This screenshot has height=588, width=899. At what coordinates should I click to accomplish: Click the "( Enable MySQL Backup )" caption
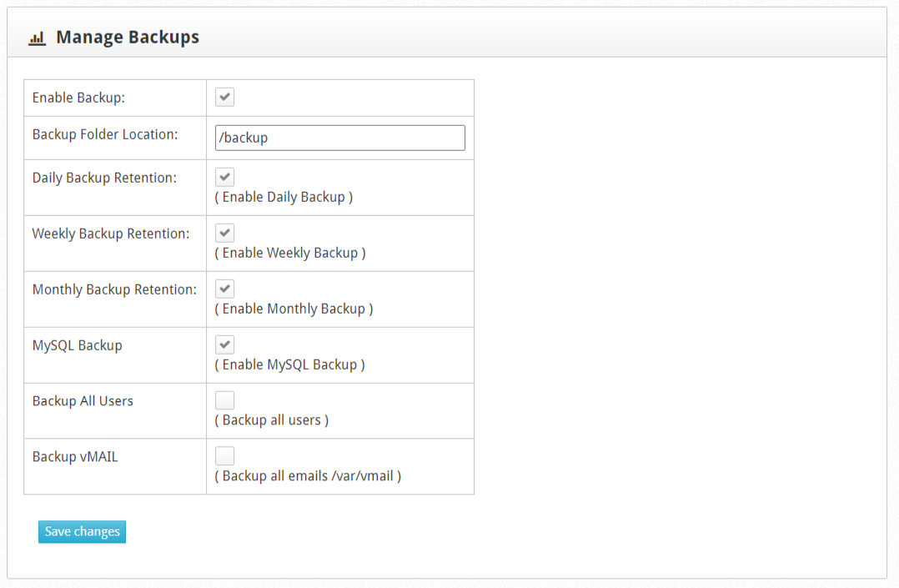point(289,364)
